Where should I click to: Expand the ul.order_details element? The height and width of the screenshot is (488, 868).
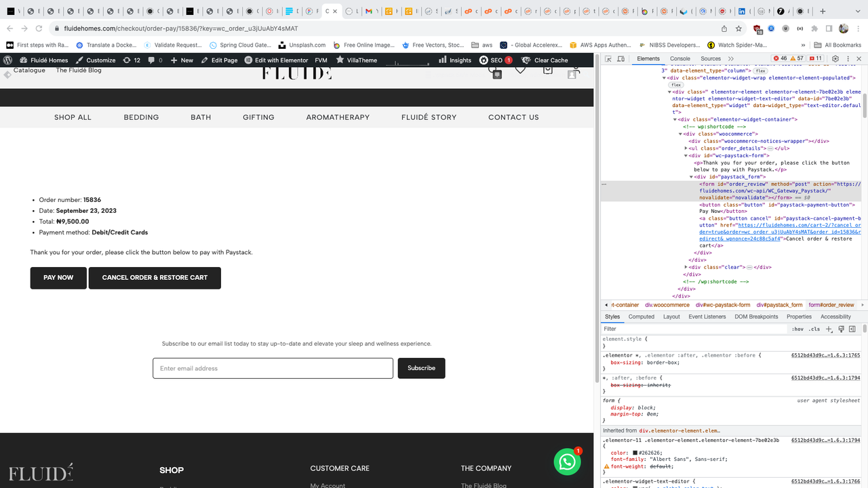point(686,148)
